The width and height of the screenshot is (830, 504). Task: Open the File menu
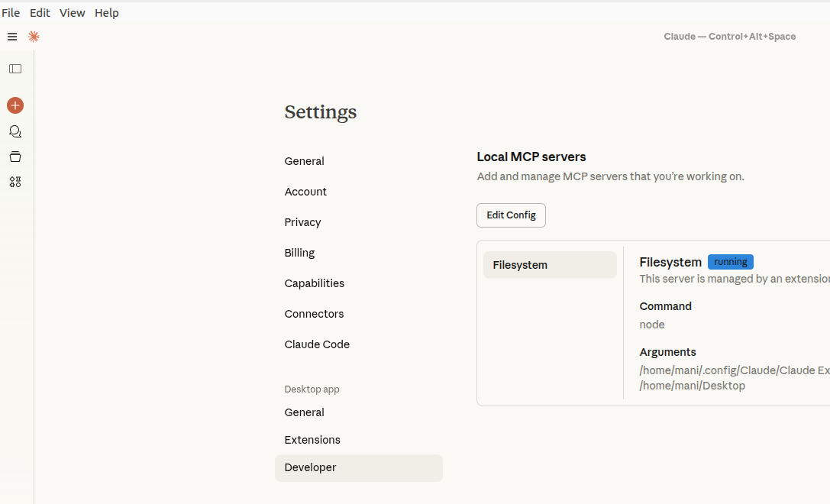point(11,12)
